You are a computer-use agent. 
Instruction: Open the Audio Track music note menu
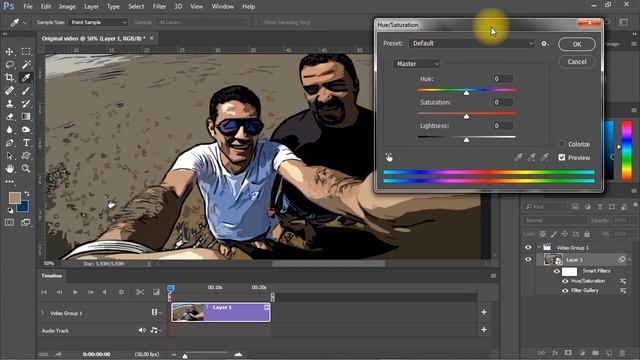coord(155,330)
